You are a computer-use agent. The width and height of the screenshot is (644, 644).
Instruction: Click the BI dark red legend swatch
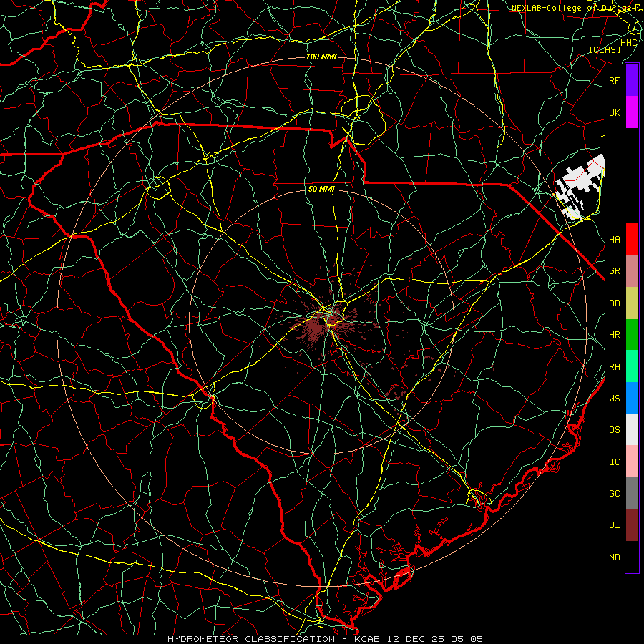coord(632,525)
